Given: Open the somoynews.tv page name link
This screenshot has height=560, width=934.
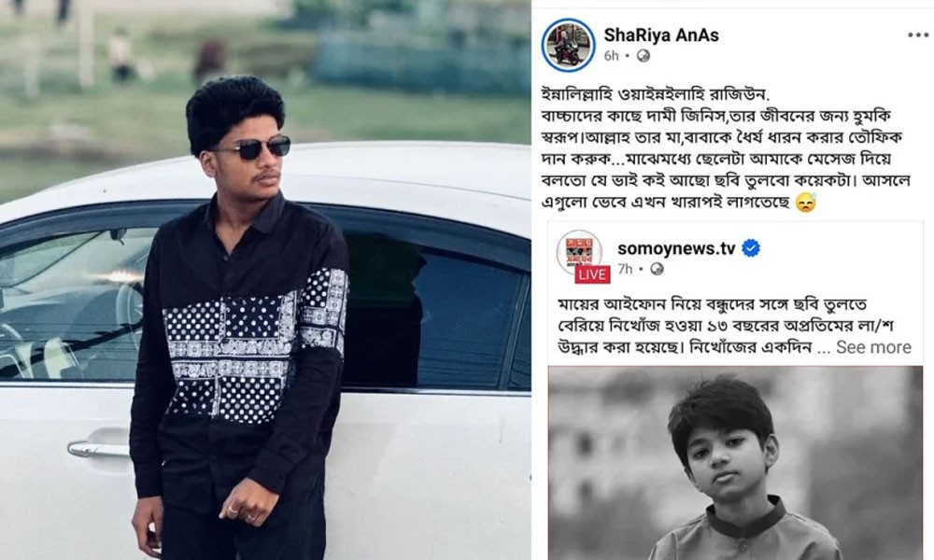Looking at the screenshot, I should [676, 248].
